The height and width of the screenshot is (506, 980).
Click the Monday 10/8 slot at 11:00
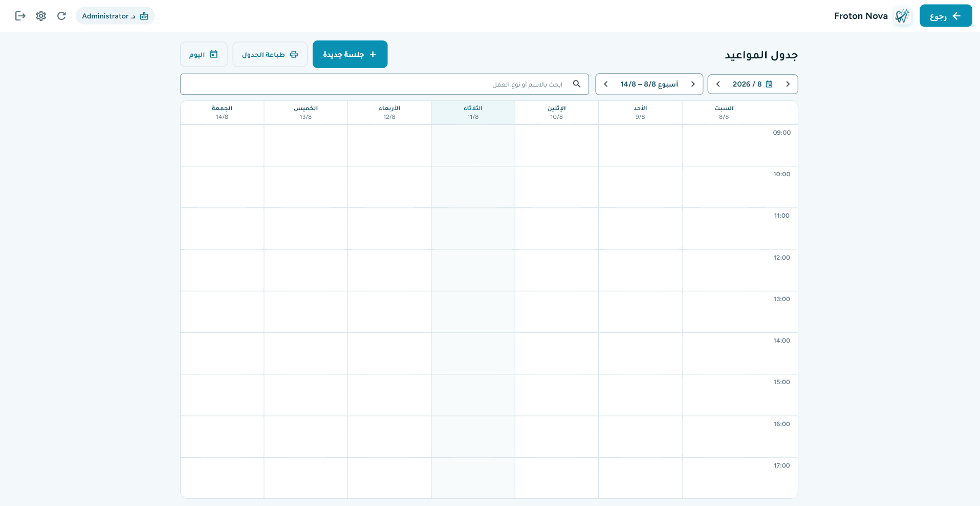[x=557, y=228]
